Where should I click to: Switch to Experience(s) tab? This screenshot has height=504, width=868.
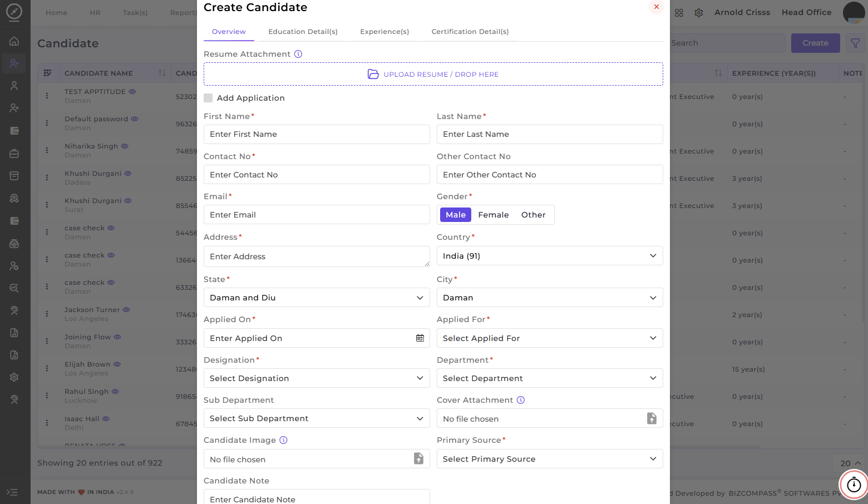(384, 32)
